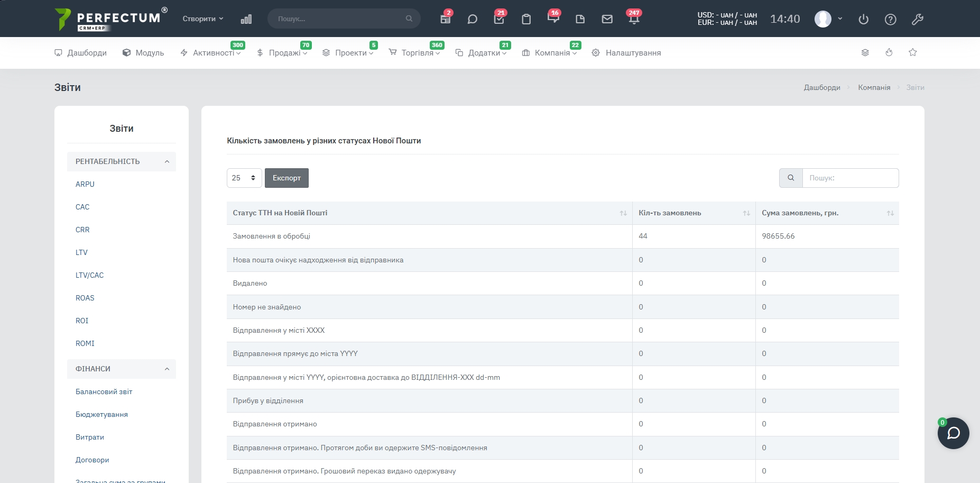Collapse the РЕНТАБЕЛЬНІСТЬ section
Screen dimensions: 980x483
122,161
